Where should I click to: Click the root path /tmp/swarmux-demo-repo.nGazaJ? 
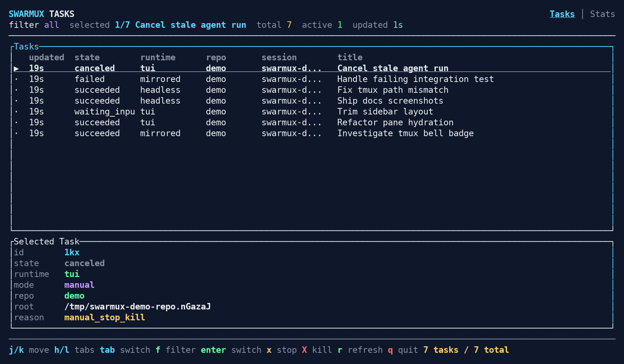[x=138, y=306]
